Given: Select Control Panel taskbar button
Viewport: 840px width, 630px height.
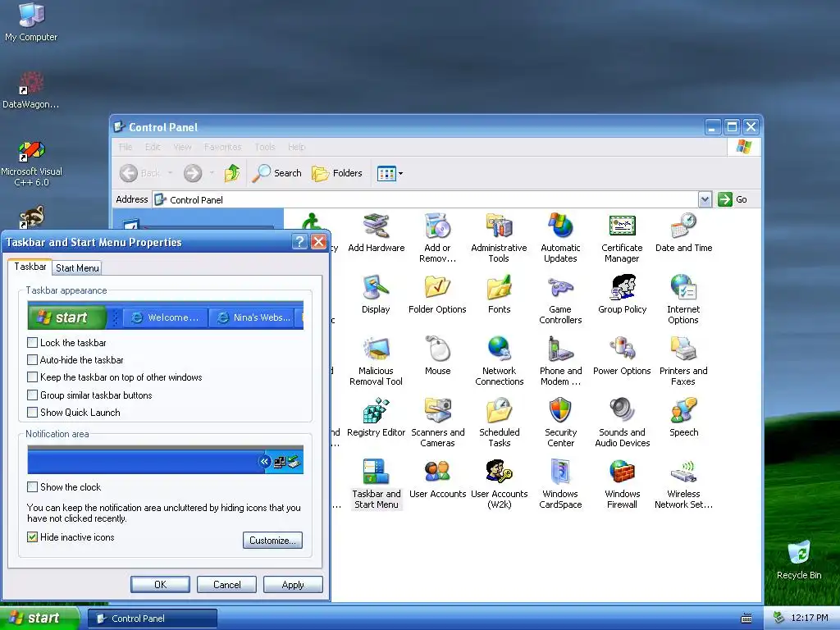Looking at the screenshot, I should pyautogui.click(x=153, y=619).
